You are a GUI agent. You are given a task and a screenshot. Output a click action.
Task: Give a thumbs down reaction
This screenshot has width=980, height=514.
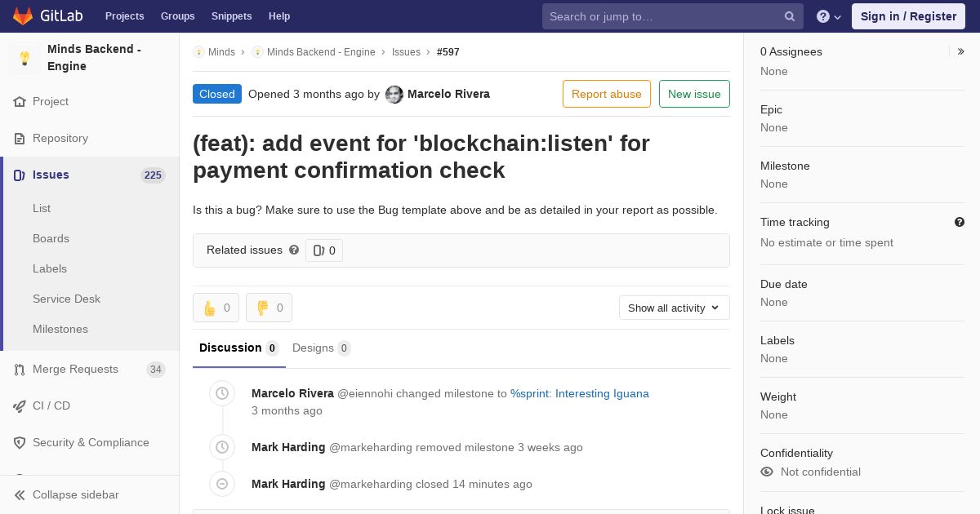pos(269,308)
